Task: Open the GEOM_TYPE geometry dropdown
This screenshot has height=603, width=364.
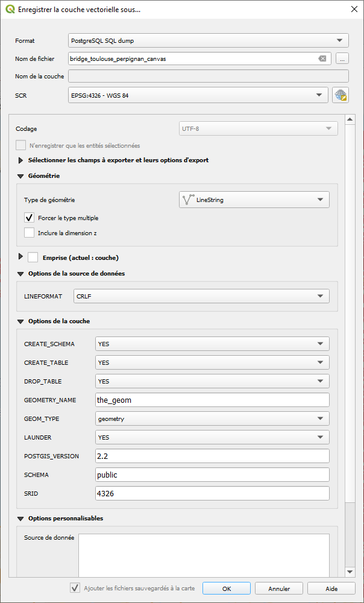Action: click(x=212, y=418)
